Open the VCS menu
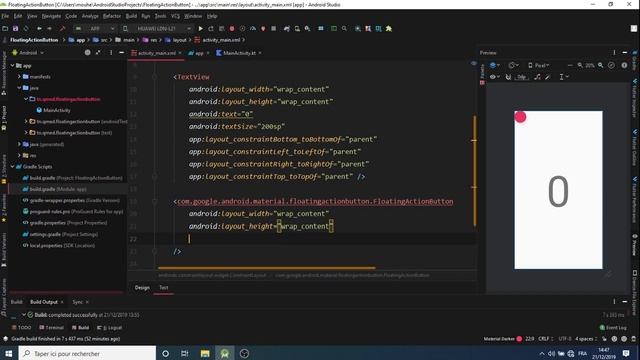 click(x=175, y=16)
